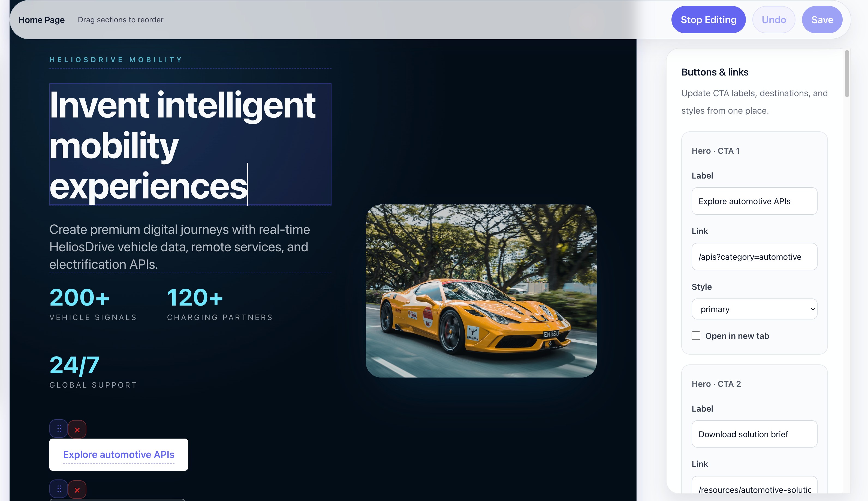868x501 pixels.
Task: Enable Open in new tab checkbox
Action: [x=696, y=336]
